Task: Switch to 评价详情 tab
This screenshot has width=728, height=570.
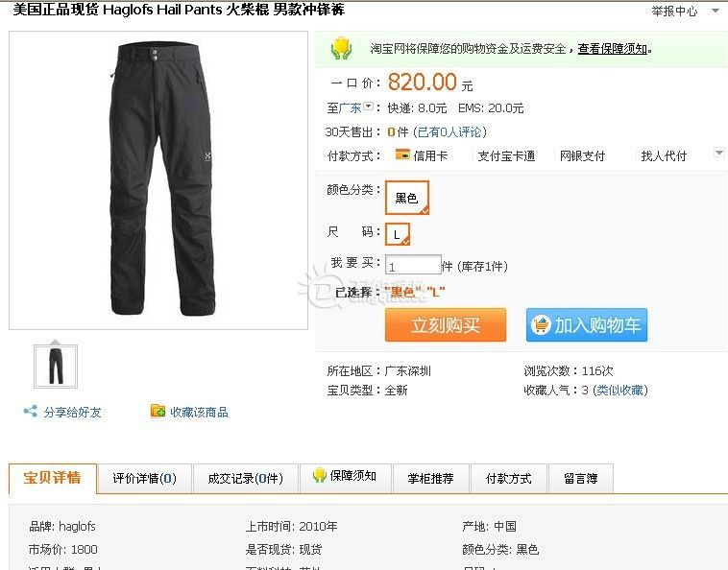Action: [x=144, y=478]
